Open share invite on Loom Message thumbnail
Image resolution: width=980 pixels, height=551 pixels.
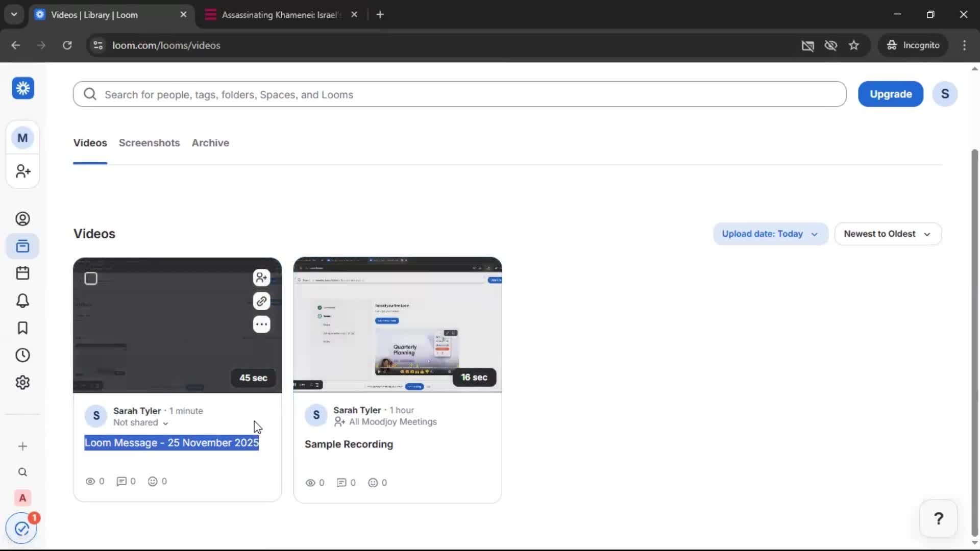pyautogui.click(x=261, y=278)
